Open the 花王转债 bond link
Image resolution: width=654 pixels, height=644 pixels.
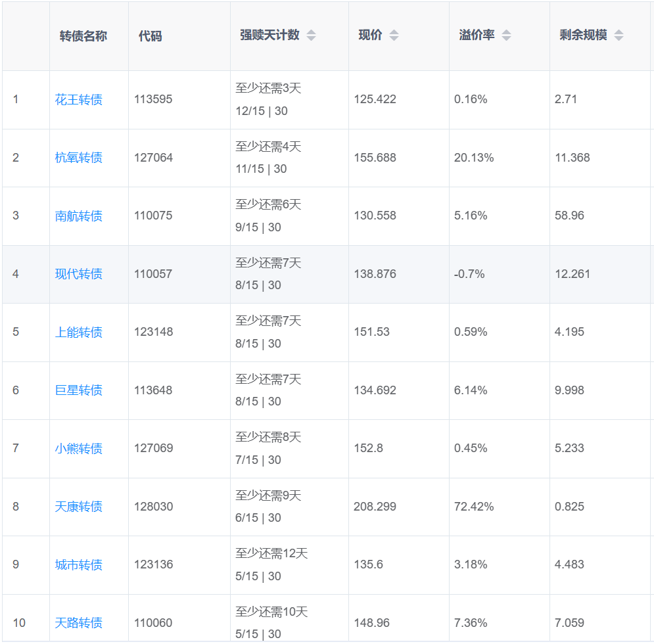[x=79, y=100]
